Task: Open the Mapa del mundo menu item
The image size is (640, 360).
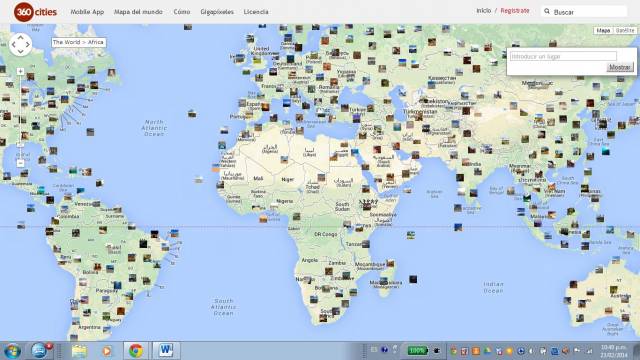Action: point(138,12)
